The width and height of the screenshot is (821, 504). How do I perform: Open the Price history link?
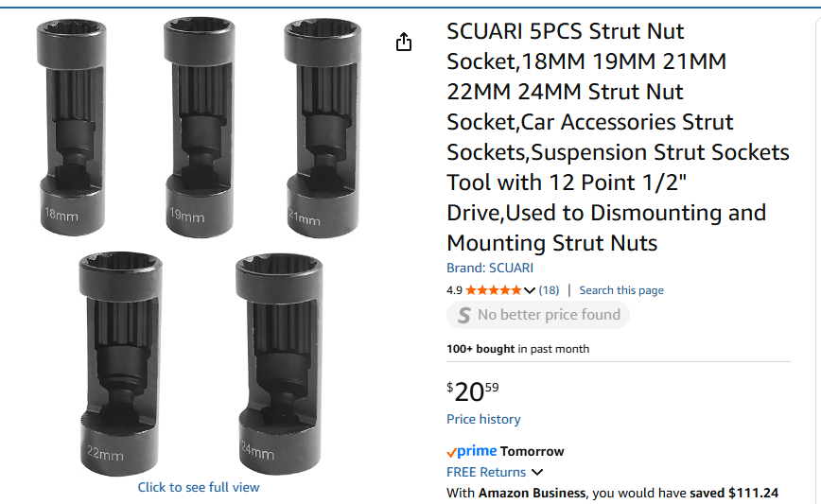pyautogui.click(x=483, y=419)
